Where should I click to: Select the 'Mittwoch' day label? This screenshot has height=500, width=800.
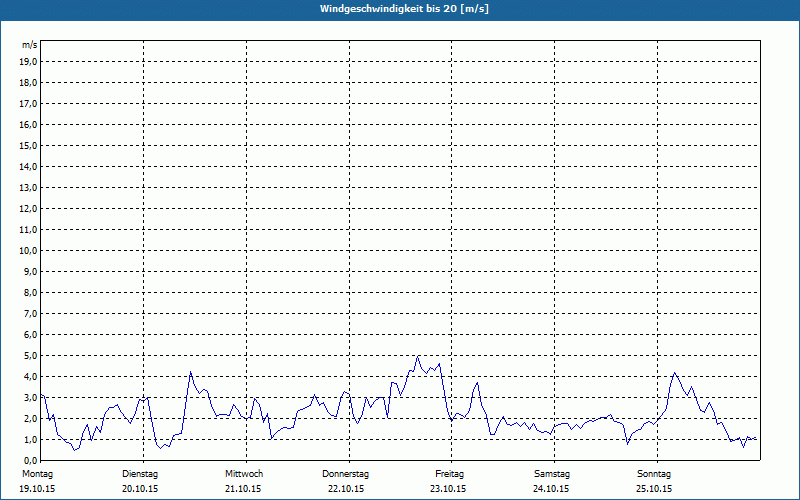pyautogui.click(x=244, y=474)
